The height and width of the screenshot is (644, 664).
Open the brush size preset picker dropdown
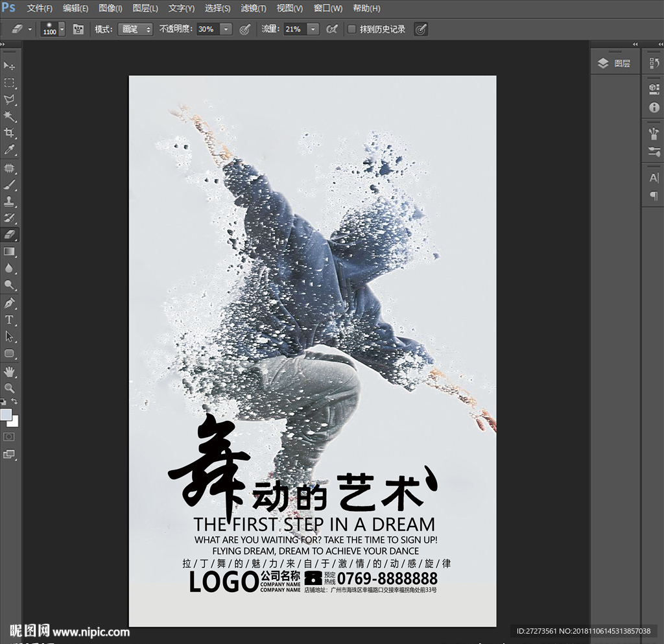pos(62,29)
